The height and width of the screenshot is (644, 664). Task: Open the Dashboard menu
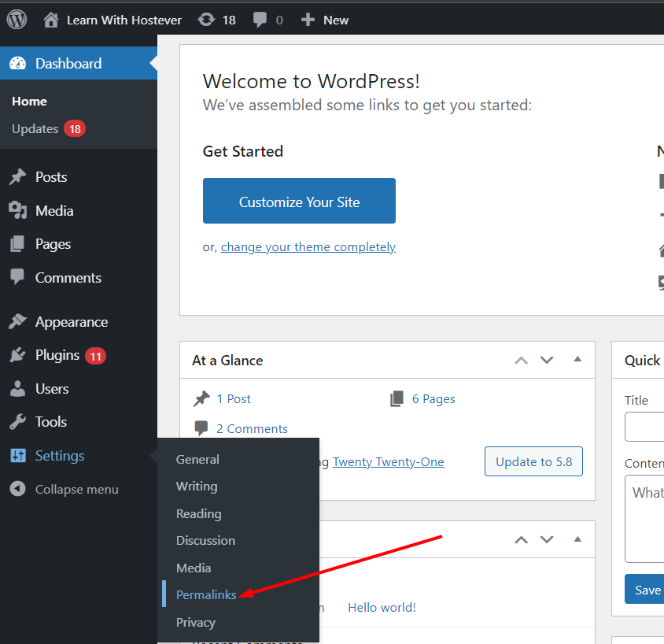tap(79, 63)
